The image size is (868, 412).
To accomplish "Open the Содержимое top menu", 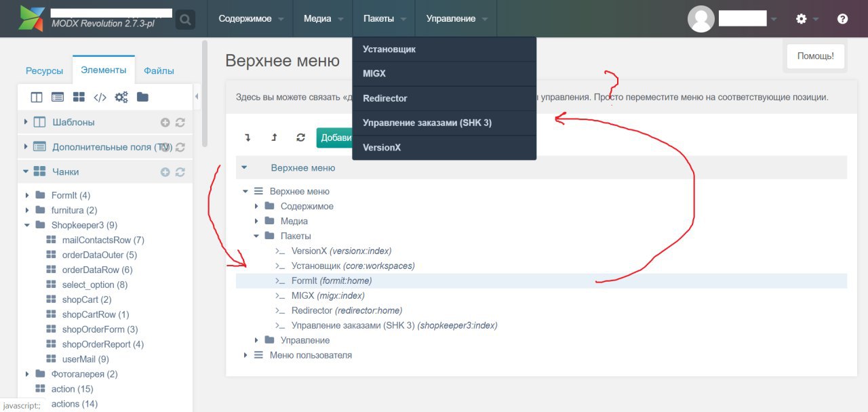I will pyautogui.click(x=250, y=19).
